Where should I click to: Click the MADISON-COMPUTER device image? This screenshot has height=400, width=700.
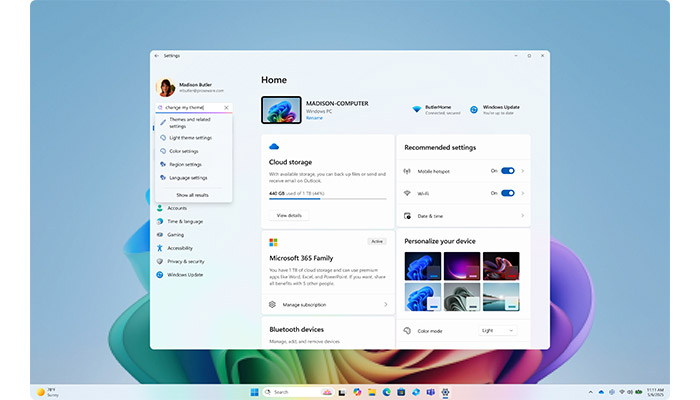click(281, 110)
